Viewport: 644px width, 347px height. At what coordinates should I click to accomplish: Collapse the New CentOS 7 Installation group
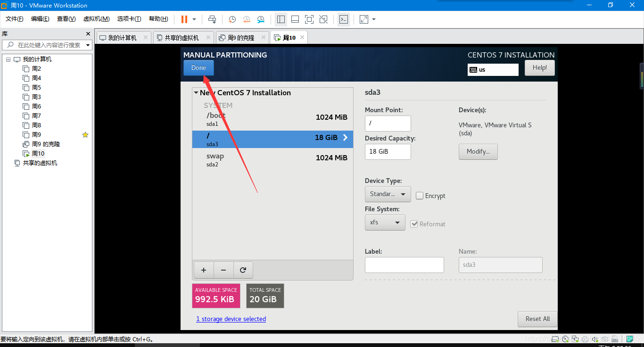click(x=196, y=93)
